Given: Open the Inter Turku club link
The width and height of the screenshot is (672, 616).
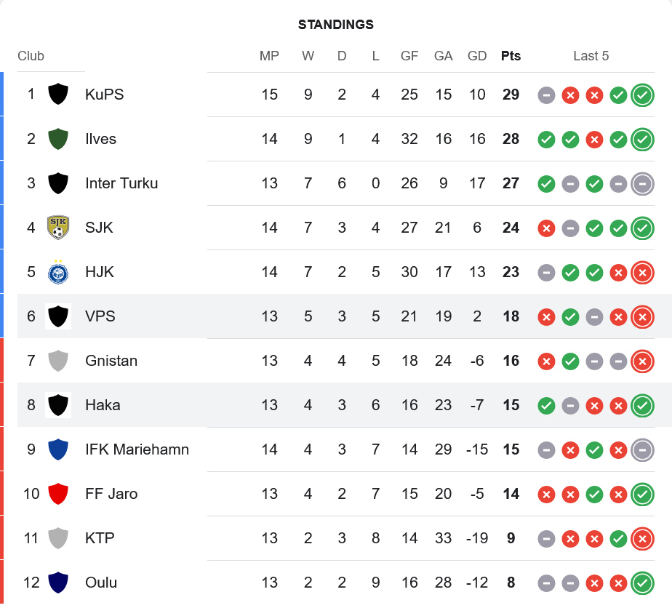Looking at the screenshot, I should (x=121, y=183).
